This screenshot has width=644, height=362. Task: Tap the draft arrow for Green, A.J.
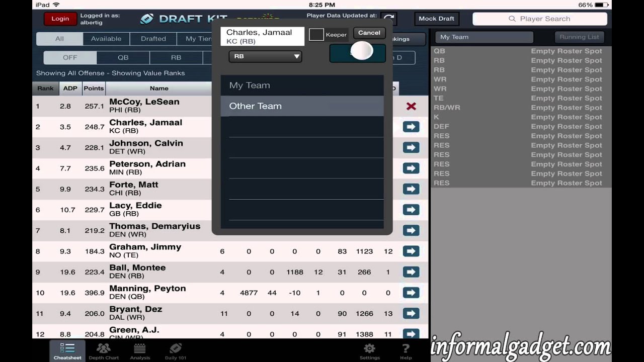point(411,333)
